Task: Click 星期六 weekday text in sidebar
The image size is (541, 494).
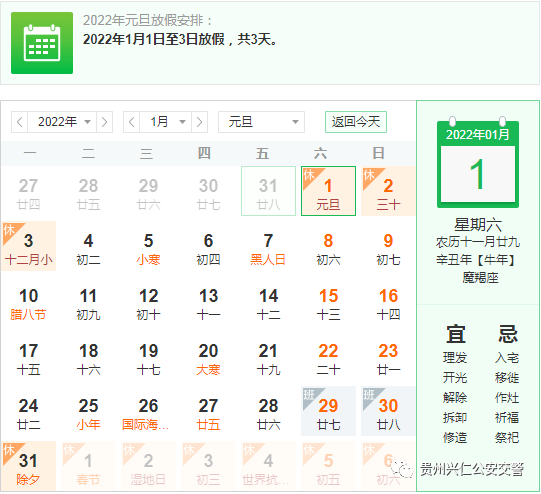Action: (478, 225)
